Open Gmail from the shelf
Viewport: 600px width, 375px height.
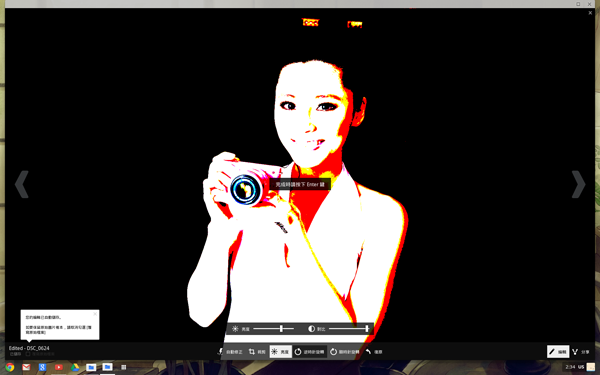26,367
